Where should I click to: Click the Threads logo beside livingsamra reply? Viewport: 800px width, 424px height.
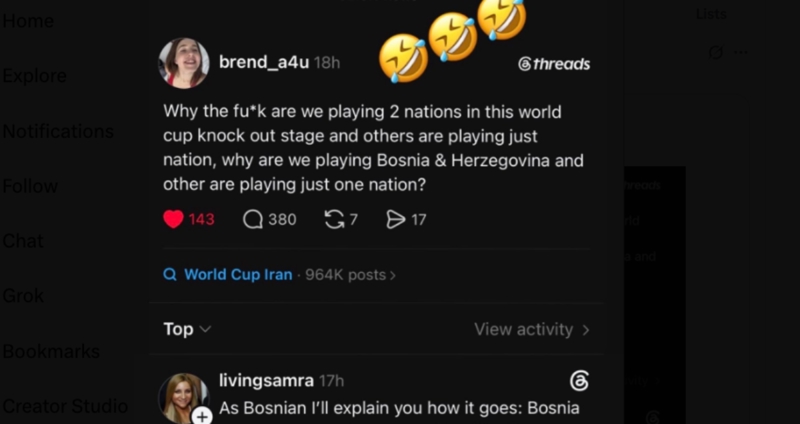click(x=579, y=381)
